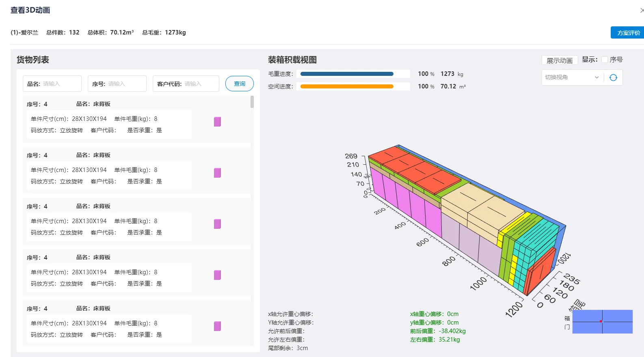
Task: Click the 货物列表 panel heading
Action: pos(33,60)
